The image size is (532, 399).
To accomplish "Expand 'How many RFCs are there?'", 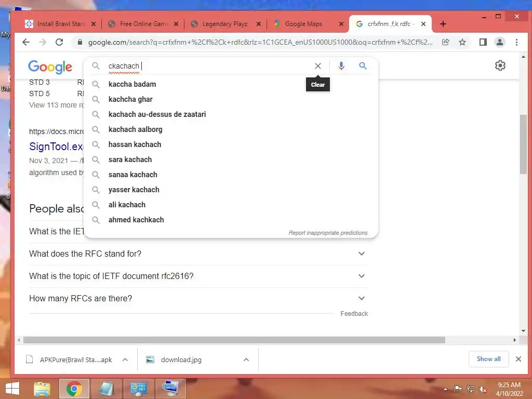I will 198,299.
